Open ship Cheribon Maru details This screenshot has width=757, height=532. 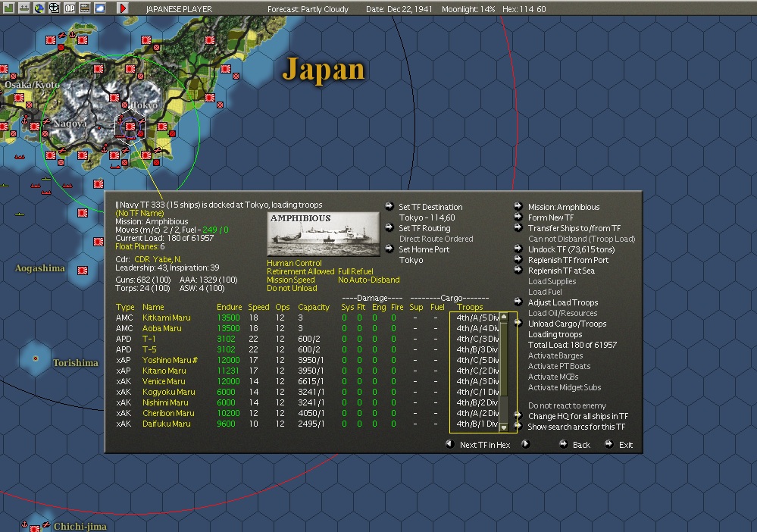tap(168, 413)
